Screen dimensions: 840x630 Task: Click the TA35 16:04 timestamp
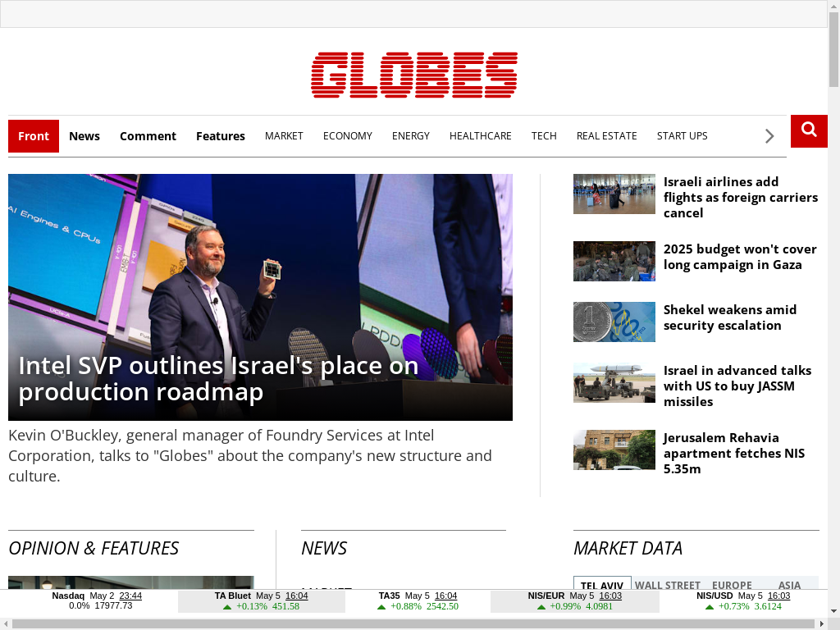coord(445,596)
